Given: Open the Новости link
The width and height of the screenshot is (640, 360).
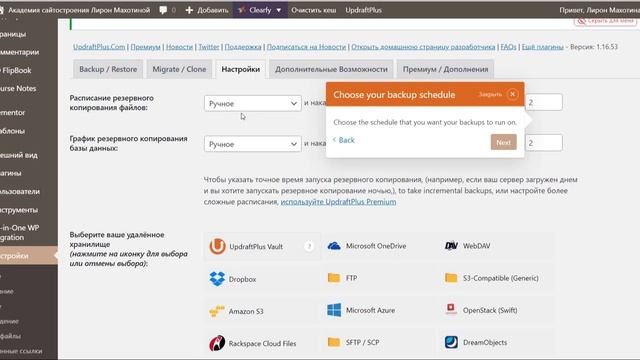Looking at the screenshot, I should click(179, 47).
